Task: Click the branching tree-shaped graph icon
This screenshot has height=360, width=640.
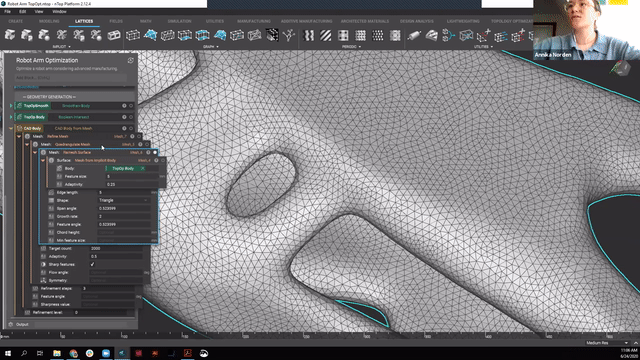Action: (x=289, y=36)
